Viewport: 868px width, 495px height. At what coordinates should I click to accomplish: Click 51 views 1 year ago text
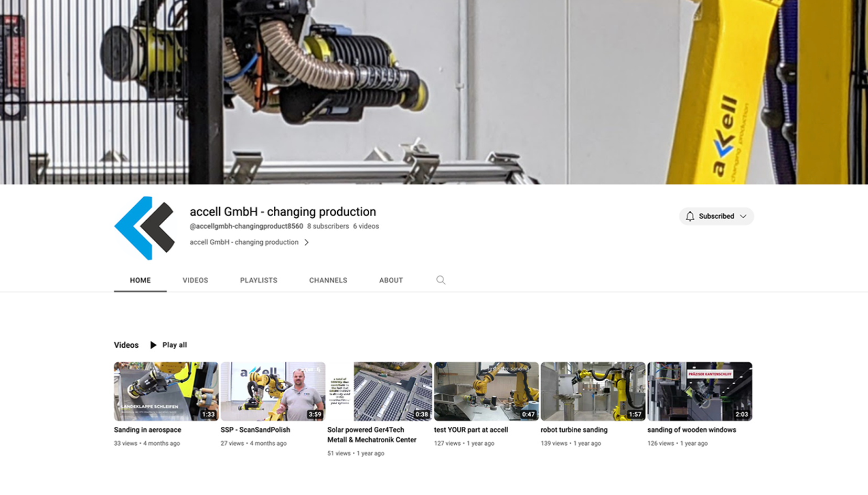[356, 453]
